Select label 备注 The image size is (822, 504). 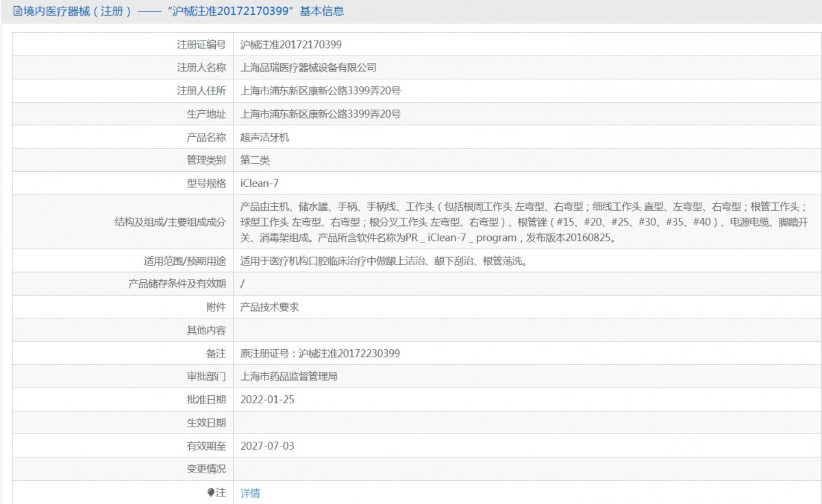coord(216,353)
